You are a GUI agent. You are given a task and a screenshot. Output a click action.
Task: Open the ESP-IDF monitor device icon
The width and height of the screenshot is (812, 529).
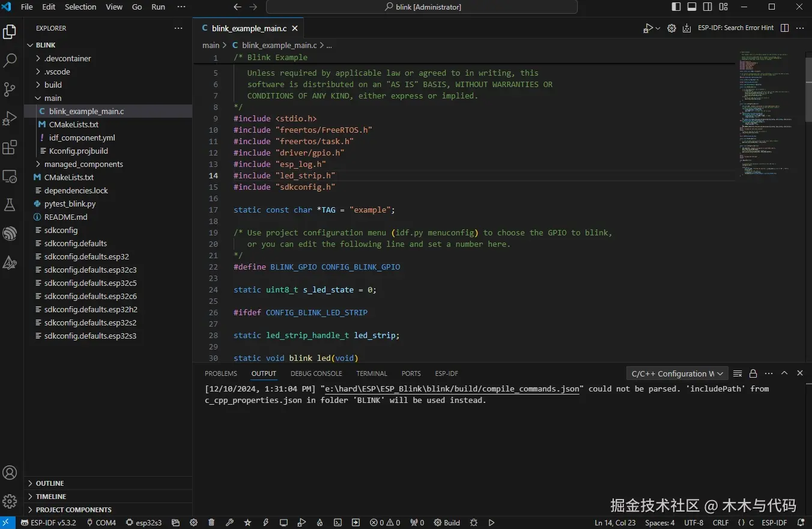[x=283, y=522]
